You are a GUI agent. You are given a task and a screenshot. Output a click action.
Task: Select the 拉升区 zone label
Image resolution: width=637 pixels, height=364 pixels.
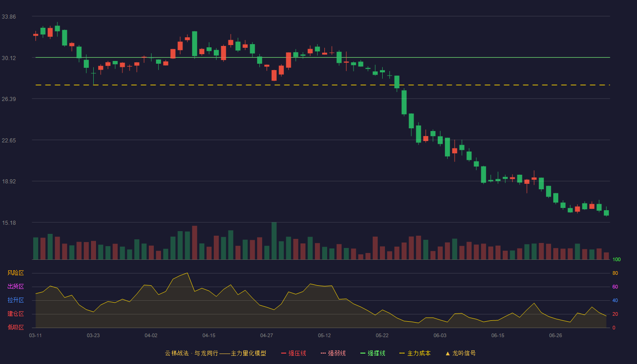15,300
